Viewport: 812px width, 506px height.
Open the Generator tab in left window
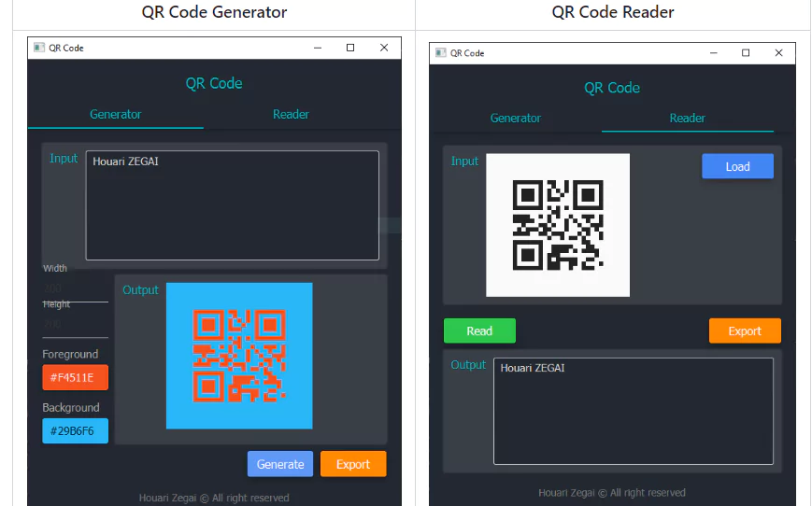coord(116,114)
